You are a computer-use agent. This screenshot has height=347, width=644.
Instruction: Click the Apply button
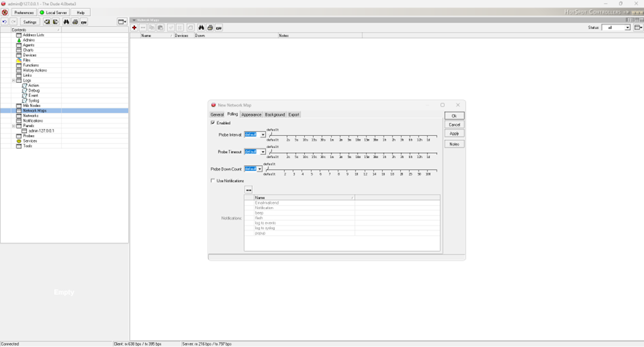click(x=454, y=134)
